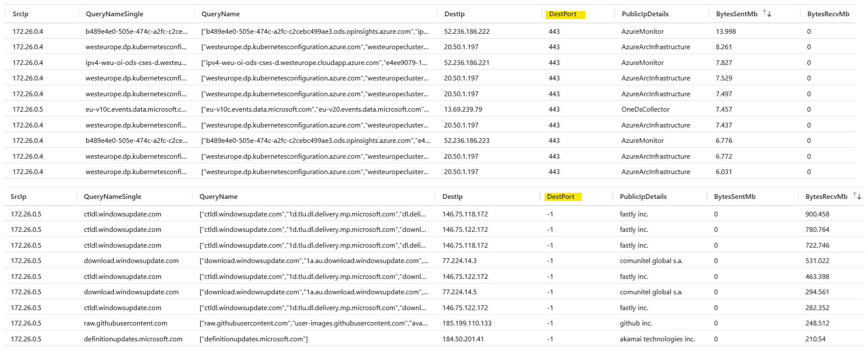Click QueryNameSingle header in the lower table
This screenshot has height=352, width=868.
(113, 197)
